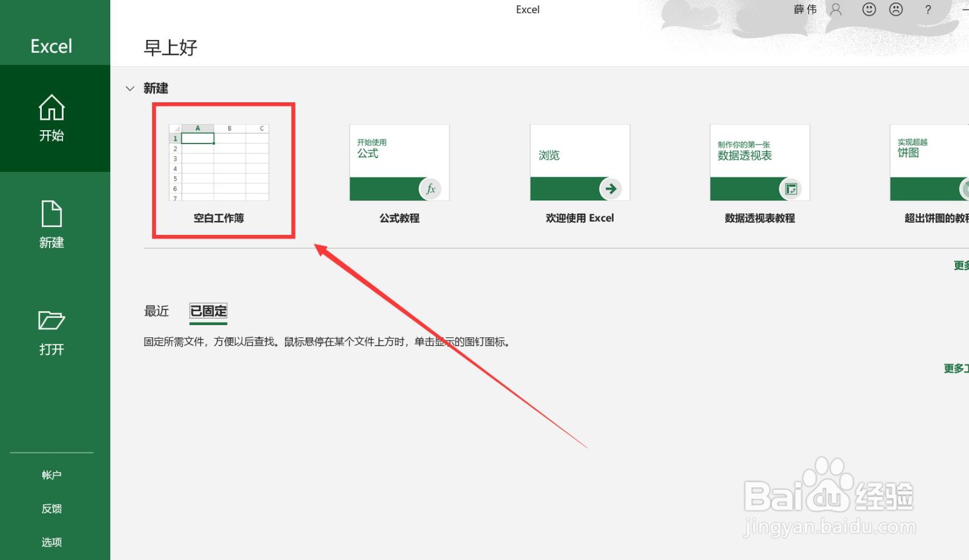
Task: Click the pivot icon on 数据透视表教程 template
Action: click(792, 188)
